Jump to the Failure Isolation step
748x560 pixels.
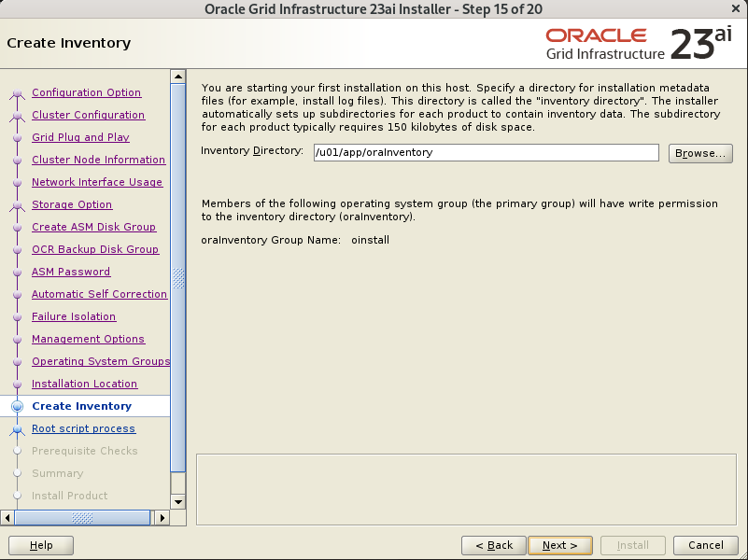[74, 316]
